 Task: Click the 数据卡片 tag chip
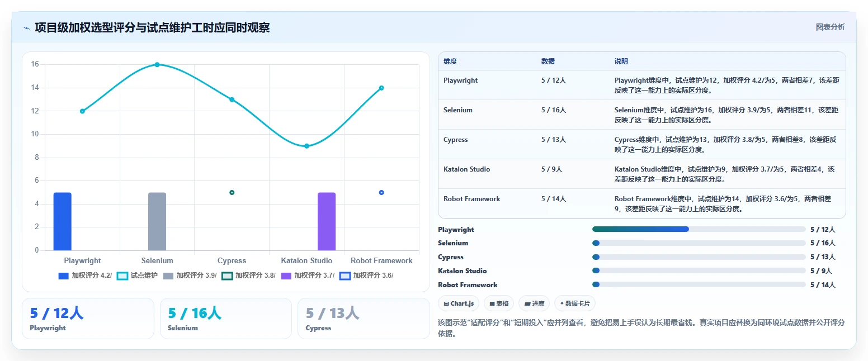click(x=575, y=303)
